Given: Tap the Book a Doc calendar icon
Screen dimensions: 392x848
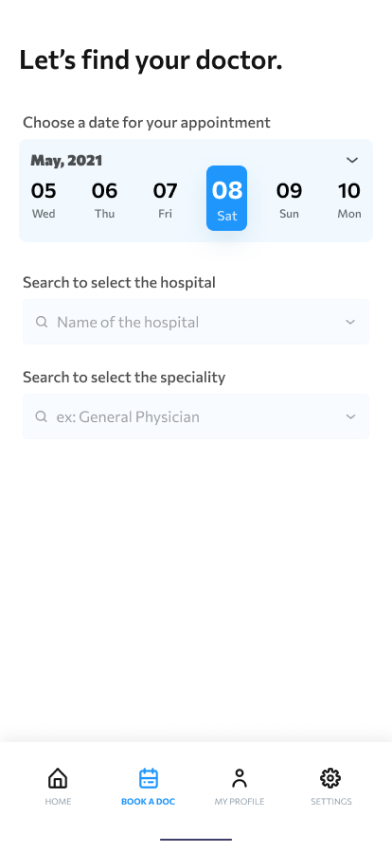Looking at the screenshot, I should pyautogui.click(x=148, y=778).
